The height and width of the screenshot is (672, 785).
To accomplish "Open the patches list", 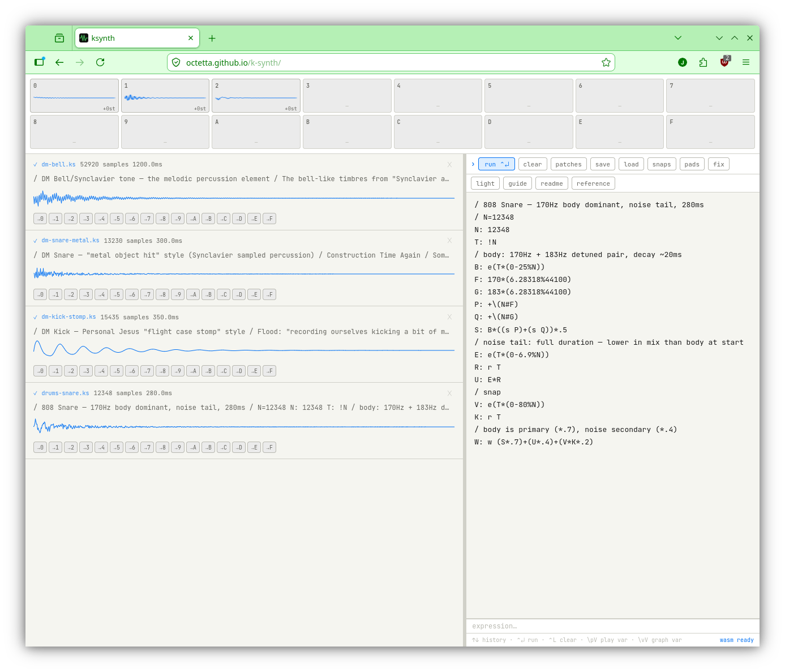I will [568, 164].
